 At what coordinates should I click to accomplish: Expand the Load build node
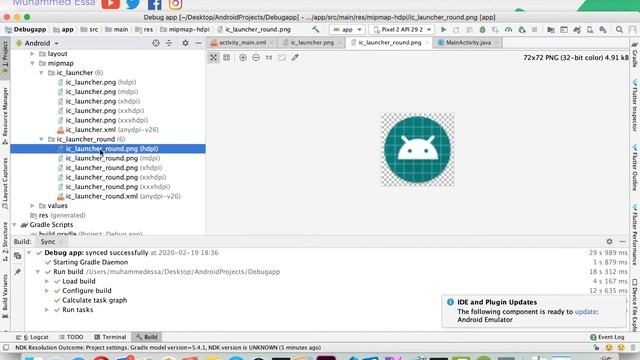click(47, 281)
